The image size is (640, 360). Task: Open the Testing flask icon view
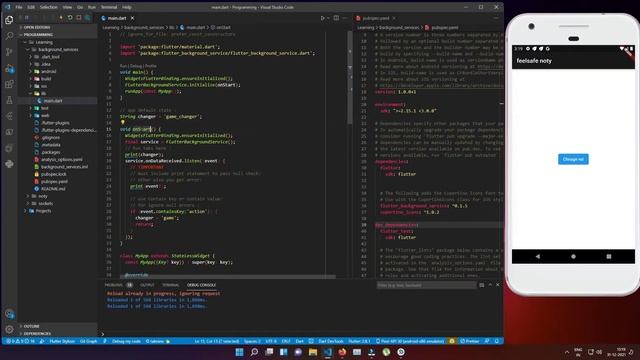9,100
